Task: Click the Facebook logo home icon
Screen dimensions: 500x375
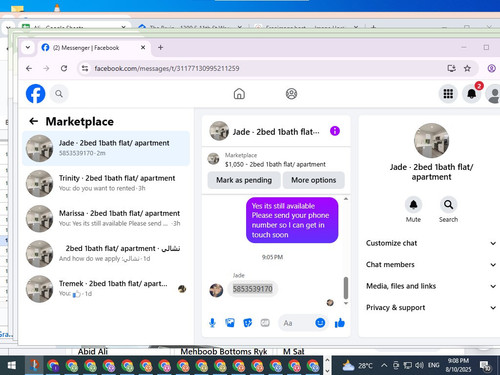Action: click(x=35, y=94)
